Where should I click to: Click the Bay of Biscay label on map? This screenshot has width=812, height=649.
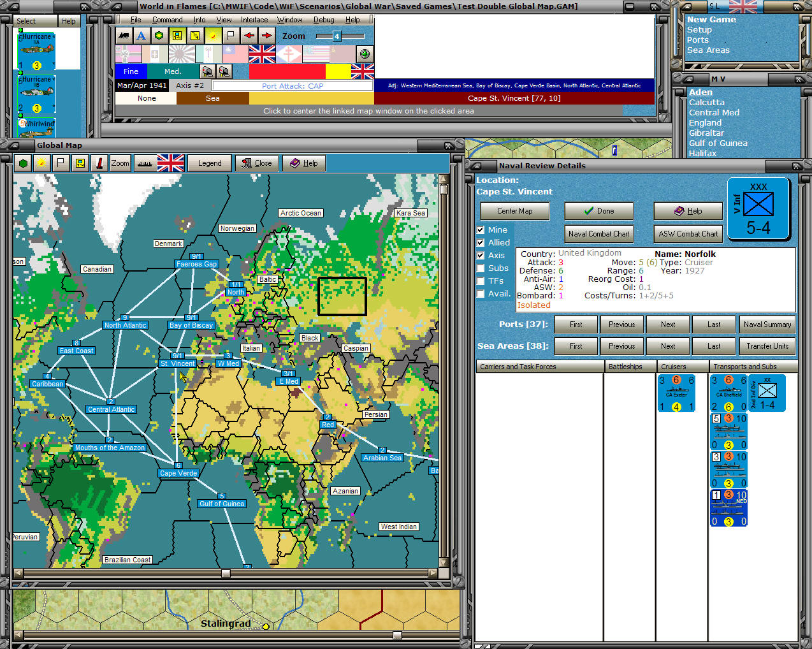pyautogui.click(x=191, y=325)
